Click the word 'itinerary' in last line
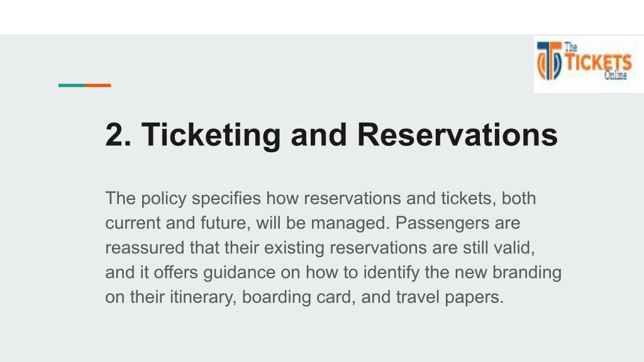This screenshot has height=362, width=644. [203, 297]
